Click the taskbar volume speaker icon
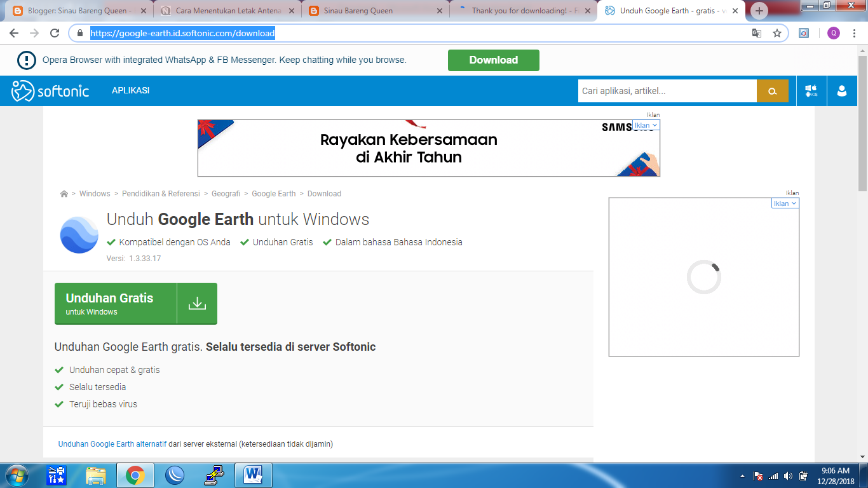The width and height of the screenshot is (868, 488). [788, 476]
